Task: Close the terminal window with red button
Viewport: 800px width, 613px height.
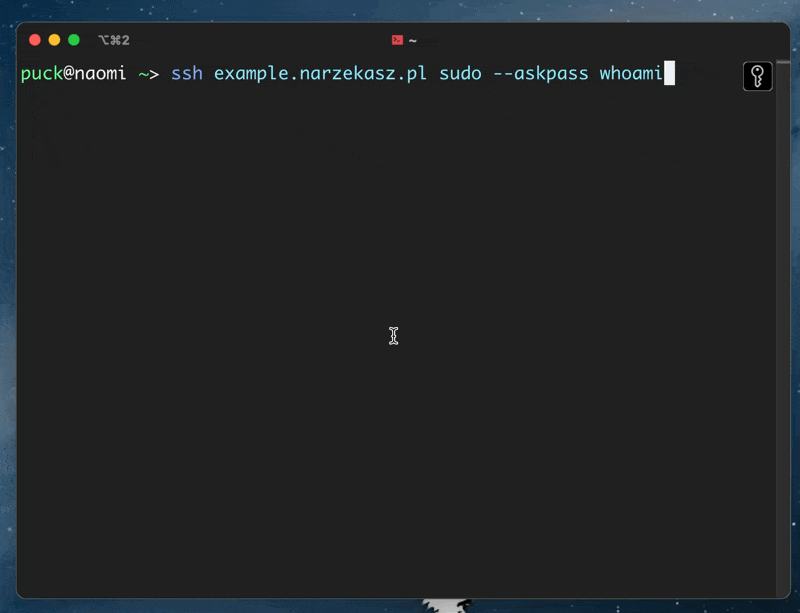Action: click(x=35, y=40)
